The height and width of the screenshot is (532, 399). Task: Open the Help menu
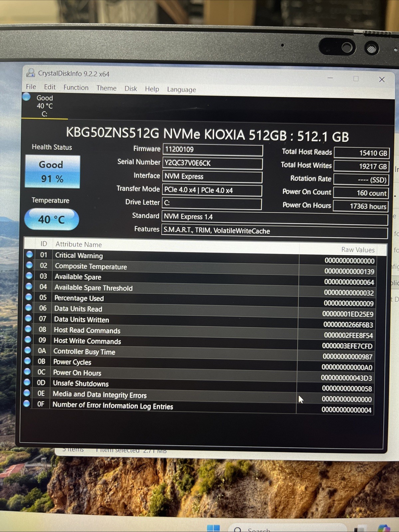[x=152, y=89]
